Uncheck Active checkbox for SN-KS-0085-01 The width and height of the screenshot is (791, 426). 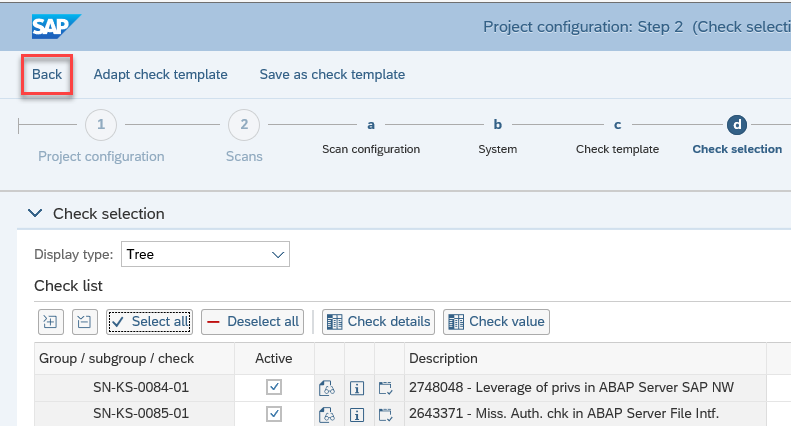(274, 414)
